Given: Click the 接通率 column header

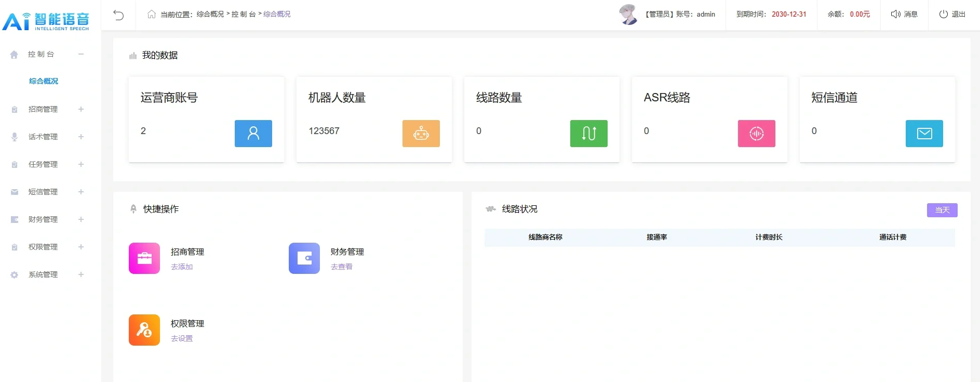Looking at the screenshot, I should tap(657, 237).
